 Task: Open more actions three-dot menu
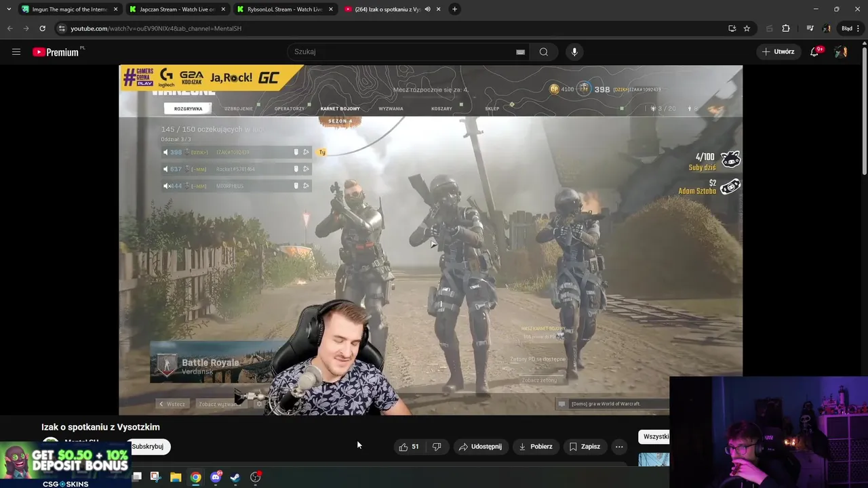tap(619, 447)
